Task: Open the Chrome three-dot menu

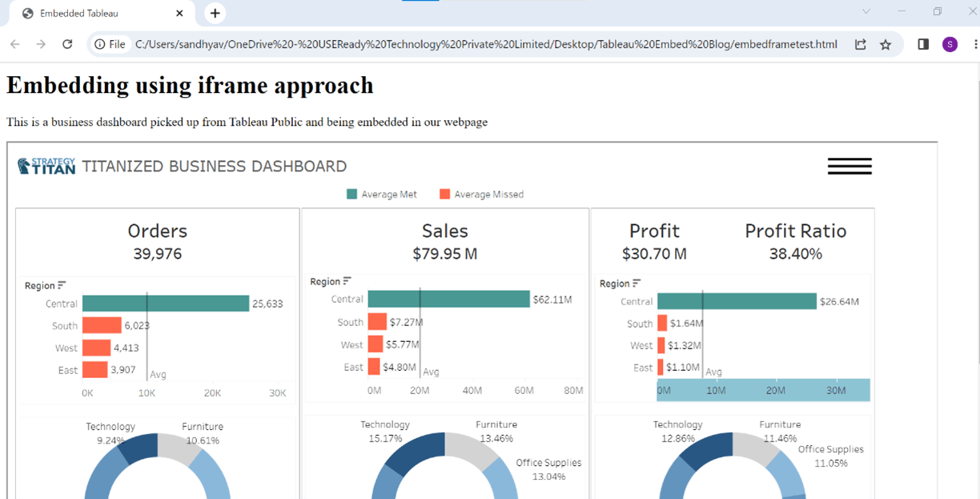Action: point(974,44)
